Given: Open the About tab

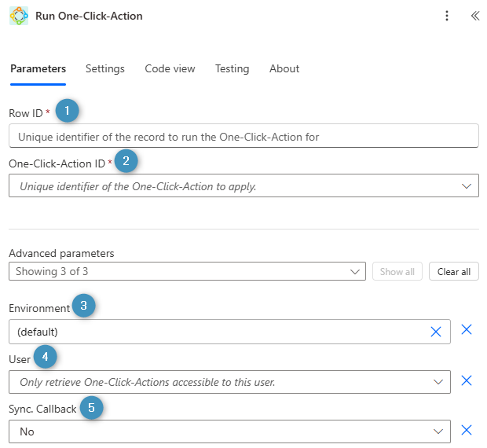Looking at the screenshot, I should [x=284, y=68].
